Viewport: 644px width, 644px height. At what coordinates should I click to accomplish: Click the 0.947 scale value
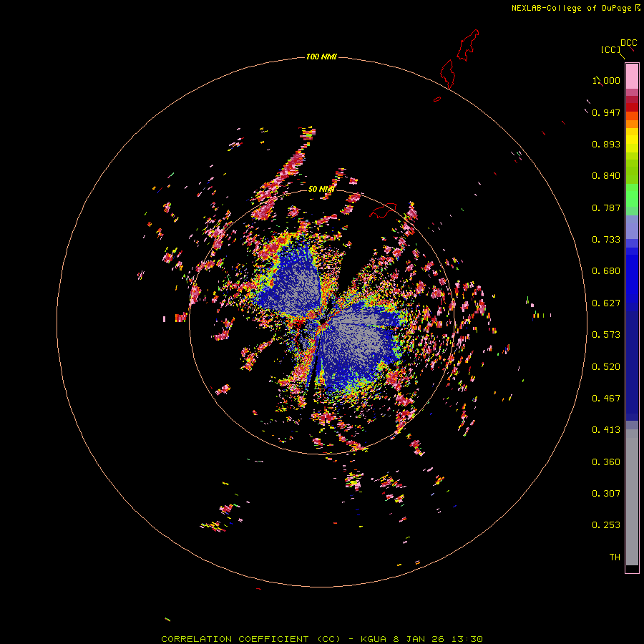(x=606, y=112)
